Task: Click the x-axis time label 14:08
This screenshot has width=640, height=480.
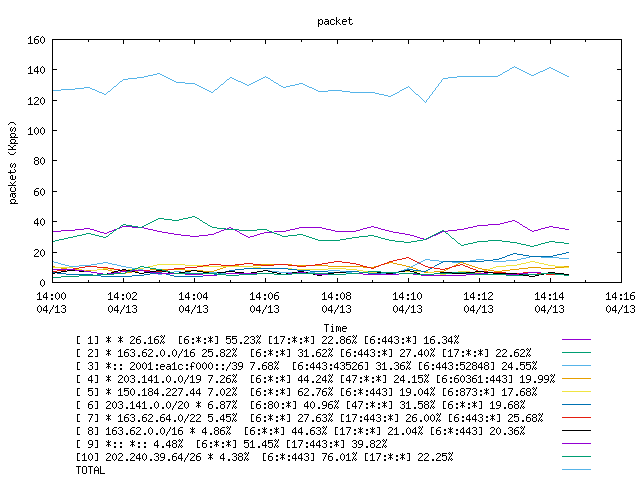Action: pos(336,296)
